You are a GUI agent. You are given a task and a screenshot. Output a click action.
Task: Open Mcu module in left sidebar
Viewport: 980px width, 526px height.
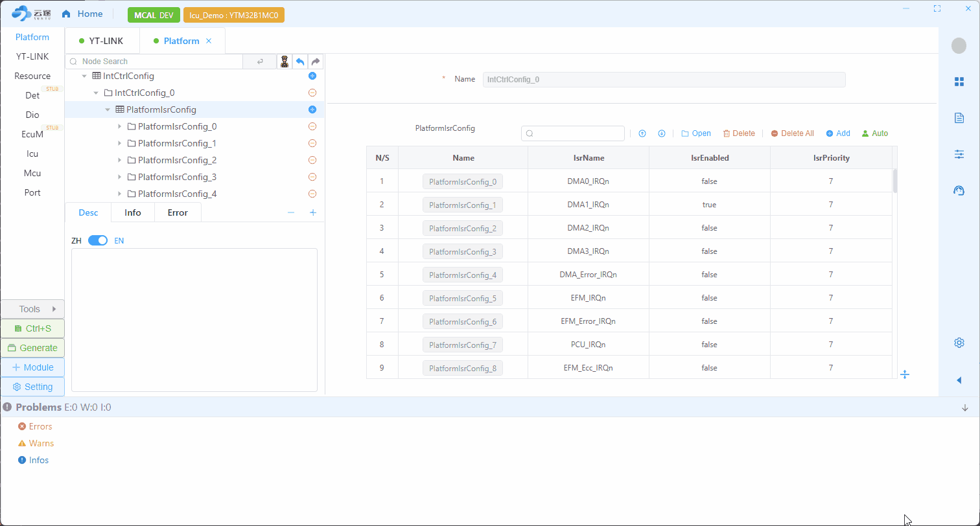32,173
